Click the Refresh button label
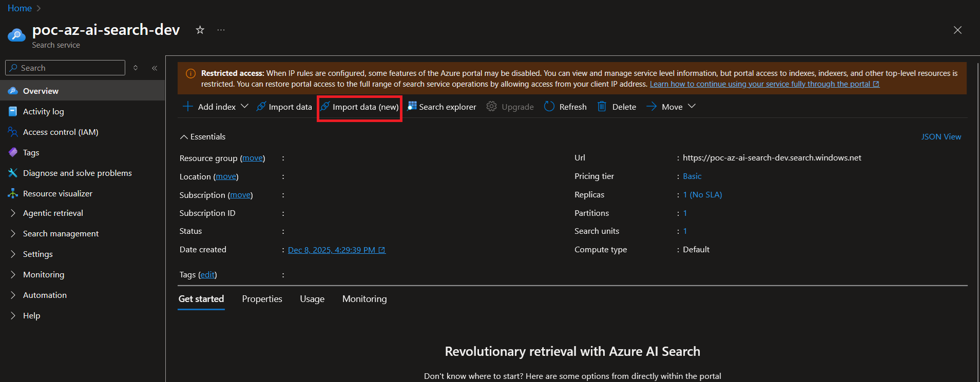Screen dimensions: 980x382 573,107
